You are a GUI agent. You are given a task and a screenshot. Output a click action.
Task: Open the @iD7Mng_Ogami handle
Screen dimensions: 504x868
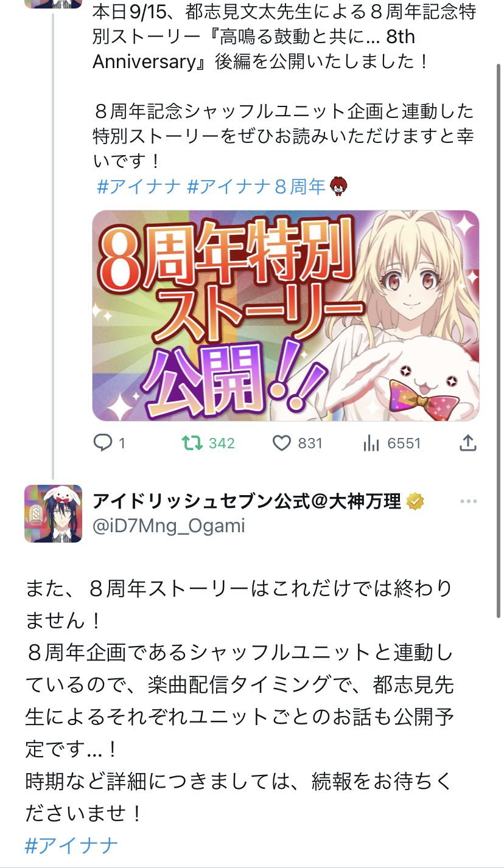coord(169,526)
